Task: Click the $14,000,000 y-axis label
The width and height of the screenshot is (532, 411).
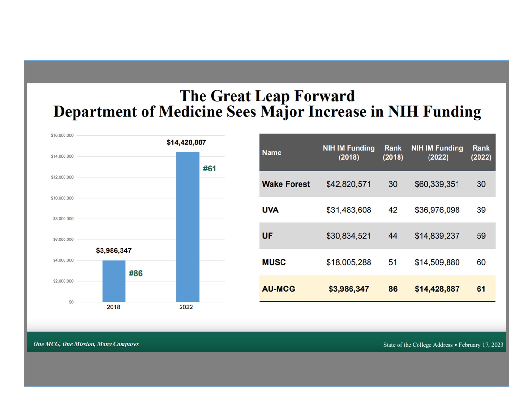Action: (62, 156)
